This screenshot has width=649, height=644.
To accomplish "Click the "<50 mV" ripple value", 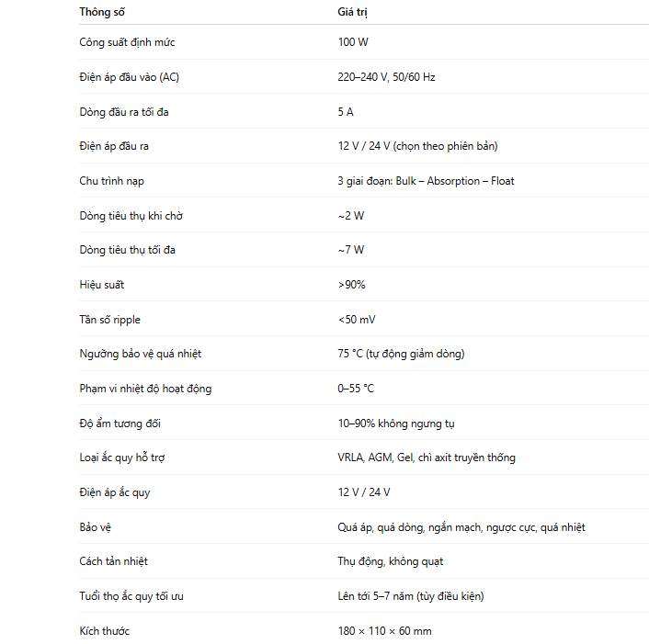I will click(x=356, y=320).
